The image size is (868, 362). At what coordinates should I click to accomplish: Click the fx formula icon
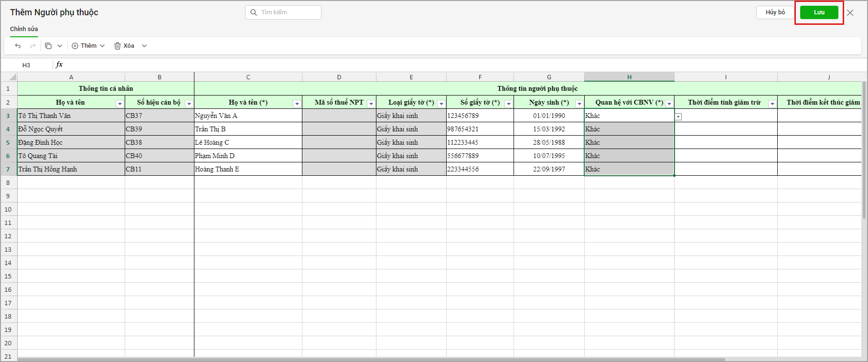click(59, 64)
